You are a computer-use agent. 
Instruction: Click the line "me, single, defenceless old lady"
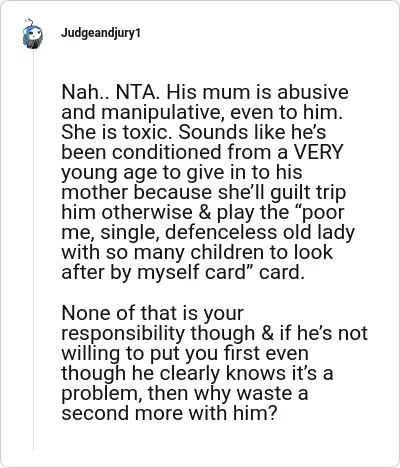coord(208,233)
